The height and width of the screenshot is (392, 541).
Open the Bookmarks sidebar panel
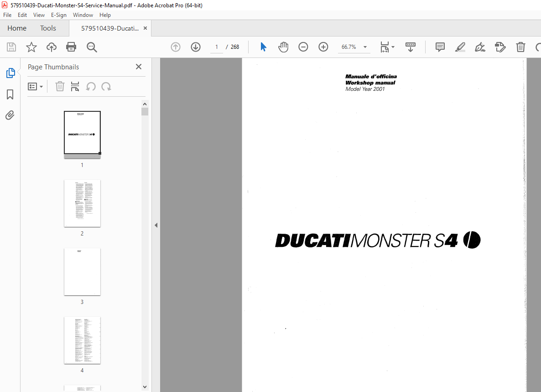click(10, 94)
